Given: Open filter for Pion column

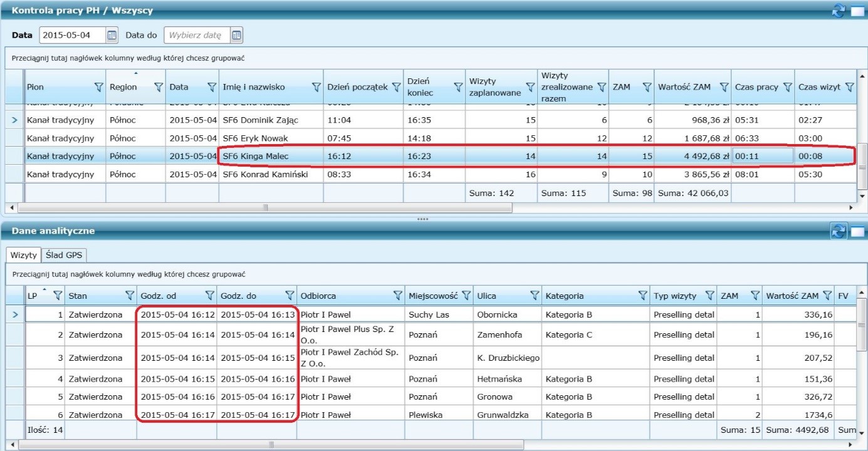Looking at the screenshot, I should pos(98,87).
